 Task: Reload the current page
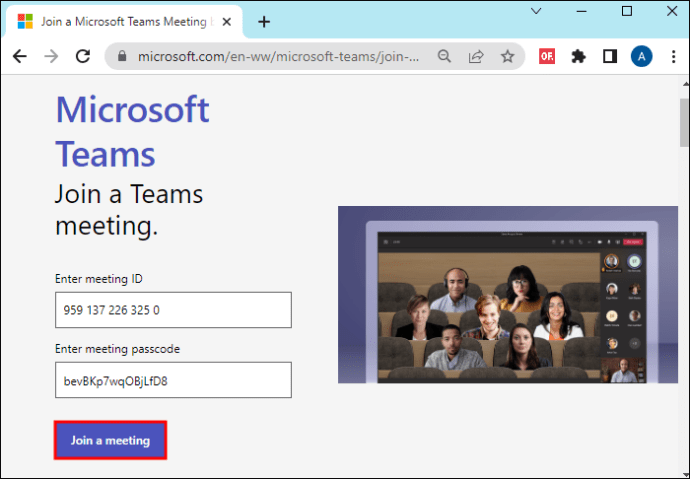click(83, 56)
